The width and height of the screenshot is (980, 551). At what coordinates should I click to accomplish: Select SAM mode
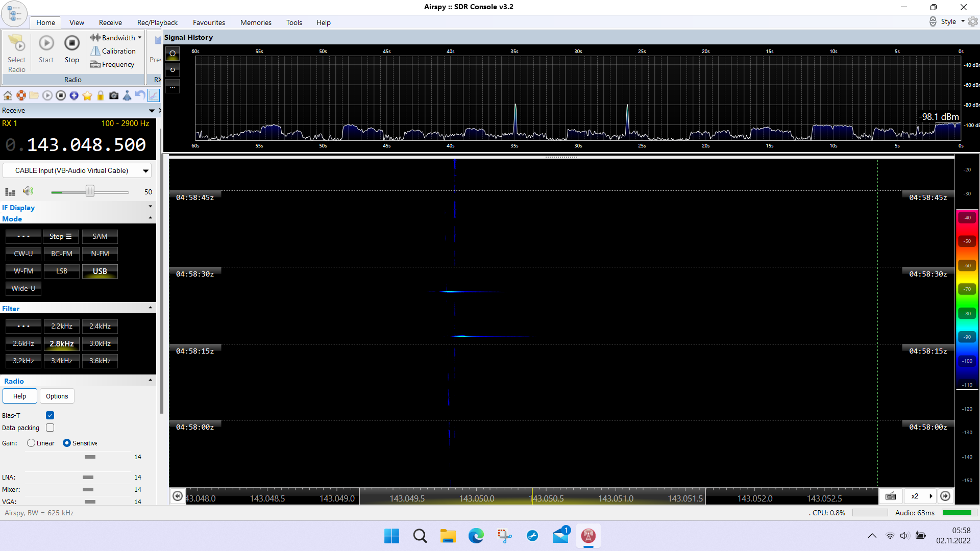(x=100, y=236)
